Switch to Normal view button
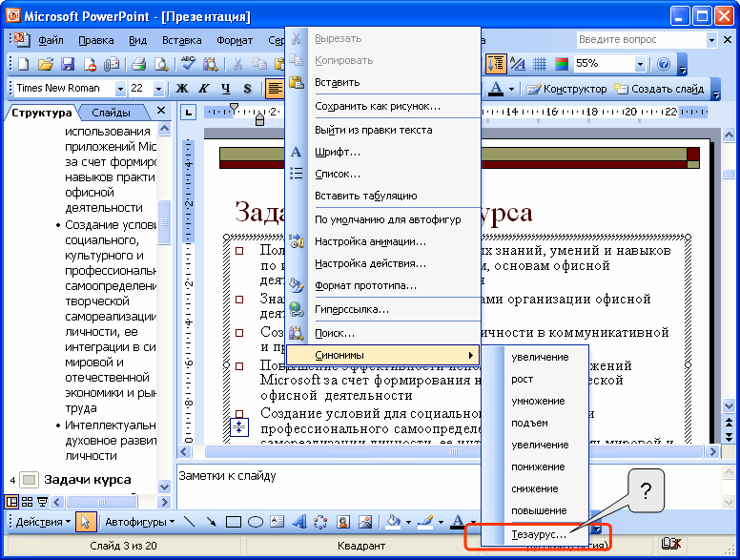This screenshot has height=560, width=740. 11,502
